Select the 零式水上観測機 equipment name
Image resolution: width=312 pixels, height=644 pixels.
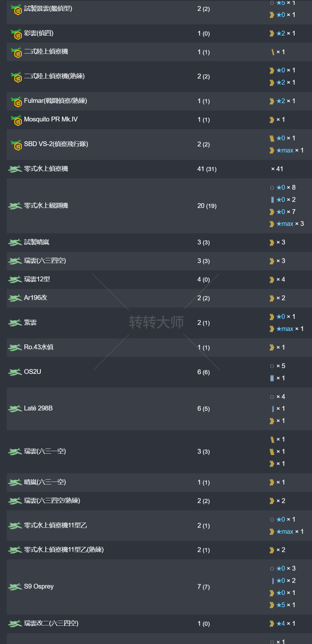point(46,206)
